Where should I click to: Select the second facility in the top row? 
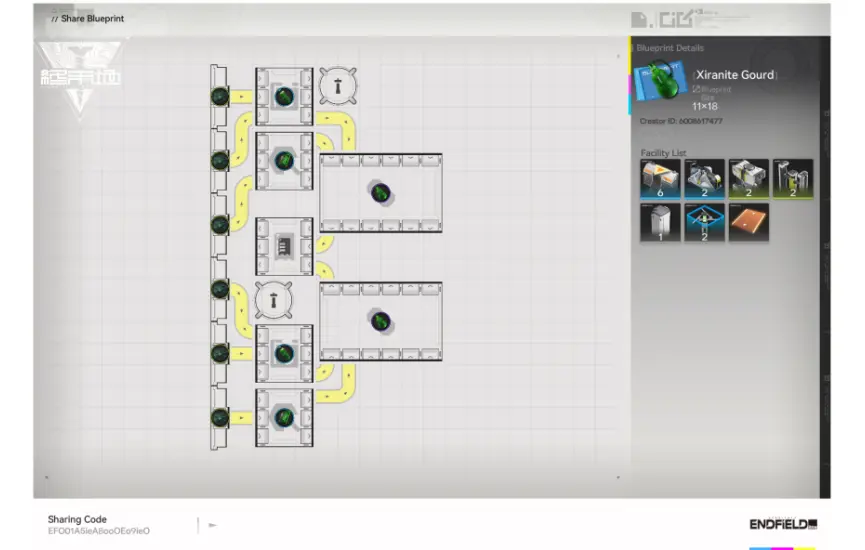click(x=704, y=178)
